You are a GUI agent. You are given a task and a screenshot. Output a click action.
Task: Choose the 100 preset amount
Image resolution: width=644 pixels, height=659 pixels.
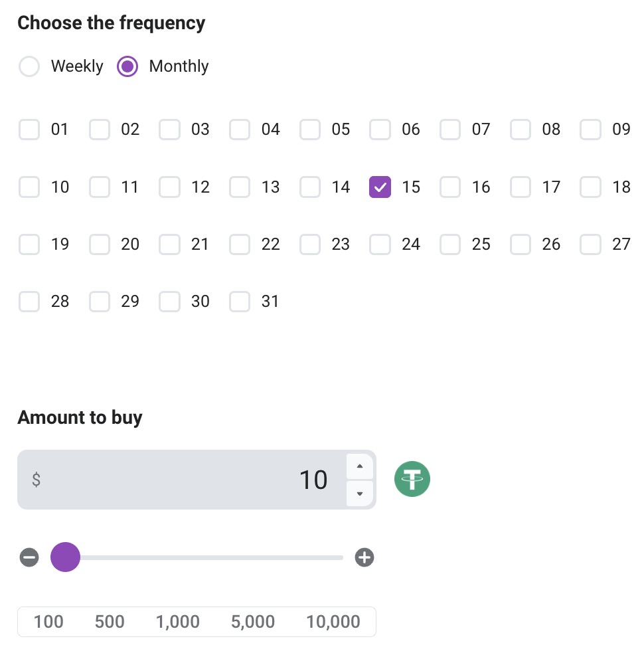pyautogui.click(x=48, y=622)
